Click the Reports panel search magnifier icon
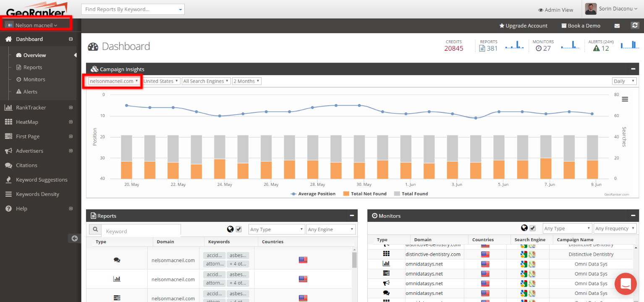Viewport: 644px width, 302px height. click(x=95, y=229)
